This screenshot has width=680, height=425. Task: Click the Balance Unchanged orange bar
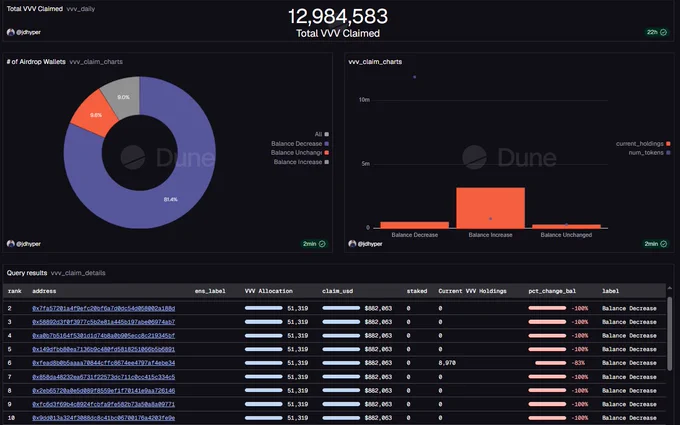coord(566,226)
